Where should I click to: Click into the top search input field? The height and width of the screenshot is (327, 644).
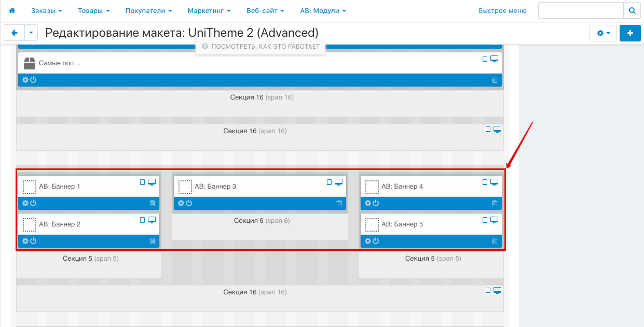click(580, 10)
